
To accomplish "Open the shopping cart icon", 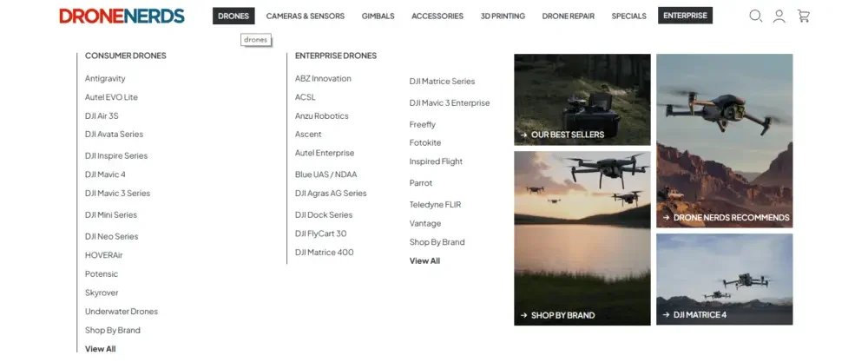I will [x=803, y=16].
